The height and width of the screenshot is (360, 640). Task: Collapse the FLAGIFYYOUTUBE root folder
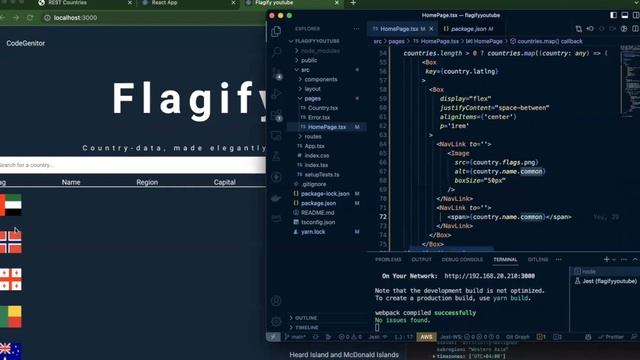tap(317, 41)
